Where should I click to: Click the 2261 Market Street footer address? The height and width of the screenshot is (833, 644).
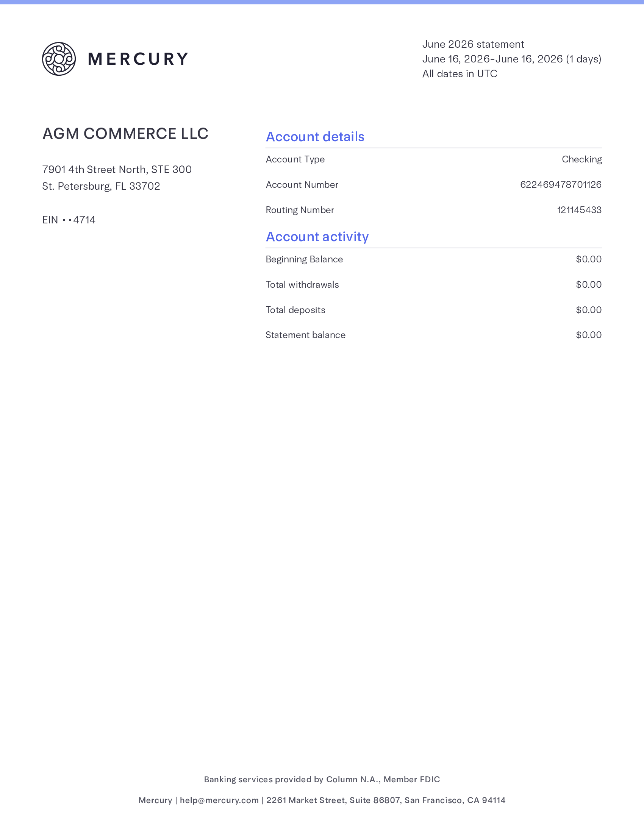pyautogui.click(x=386, y=800)
